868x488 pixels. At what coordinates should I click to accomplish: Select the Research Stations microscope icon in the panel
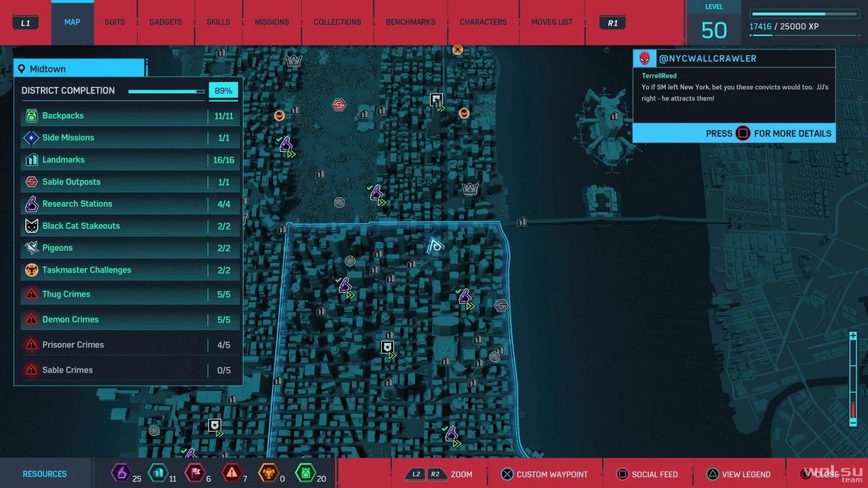pos(31,204)
